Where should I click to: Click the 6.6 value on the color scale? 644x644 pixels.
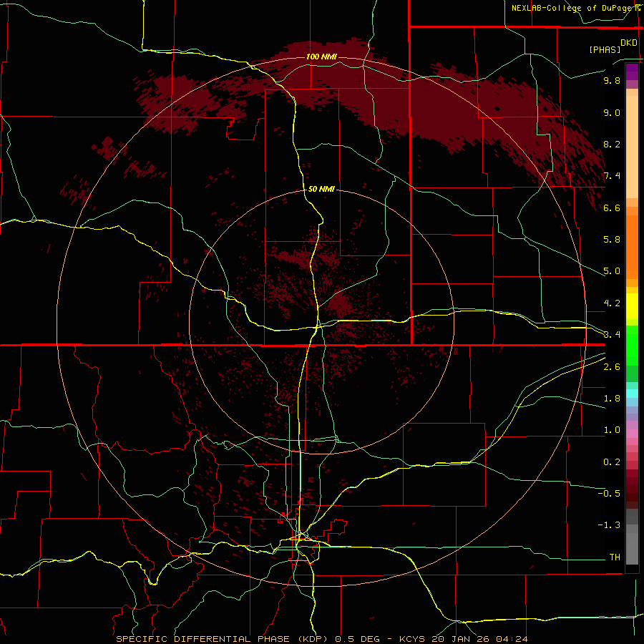pyautogui.click(x=612, y=208)
